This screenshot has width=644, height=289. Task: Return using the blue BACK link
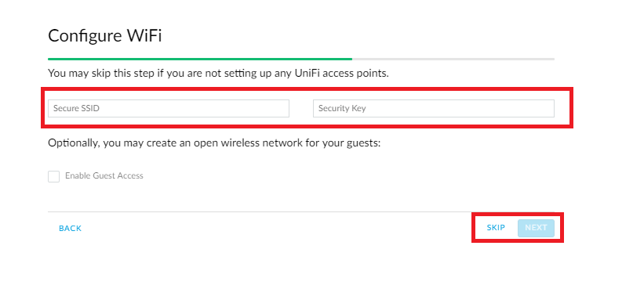coord(71,229)
